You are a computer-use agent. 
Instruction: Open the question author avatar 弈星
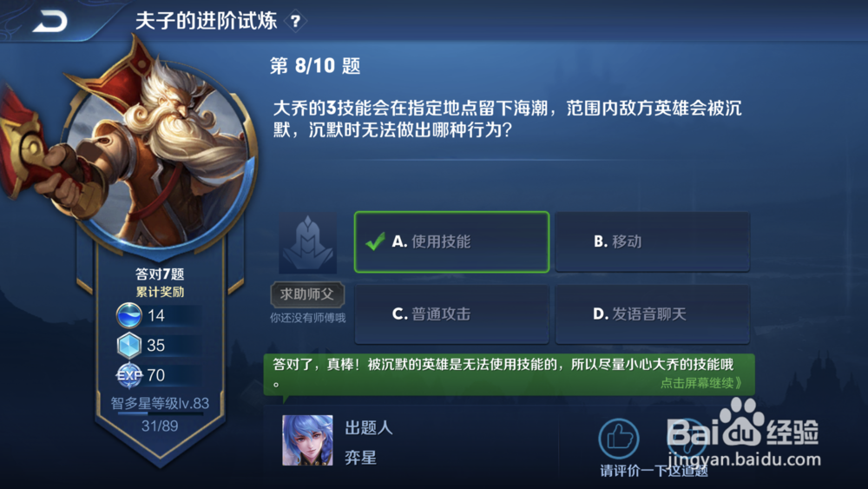[308, 440]
